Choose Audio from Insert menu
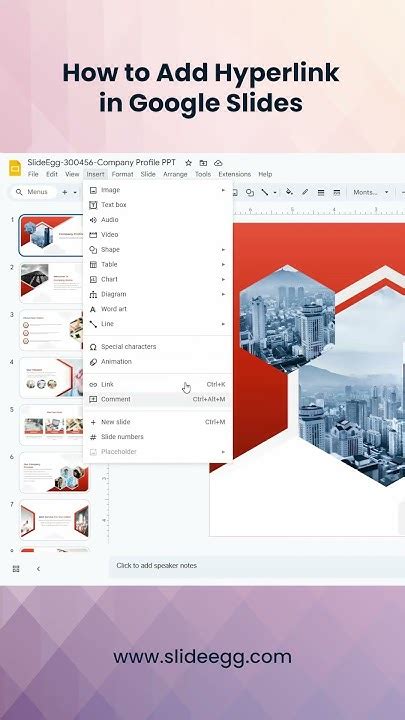405x720 pixels. [158, 220]
